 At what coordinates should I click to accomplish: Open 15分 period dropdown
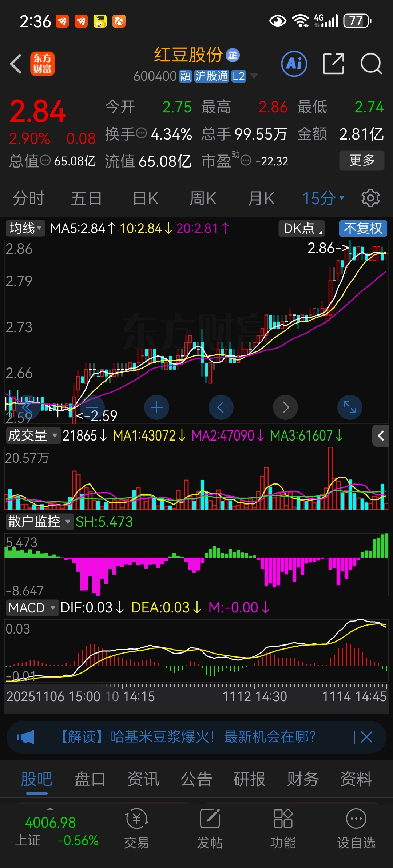pyautogui.click(x=323, y=198)
